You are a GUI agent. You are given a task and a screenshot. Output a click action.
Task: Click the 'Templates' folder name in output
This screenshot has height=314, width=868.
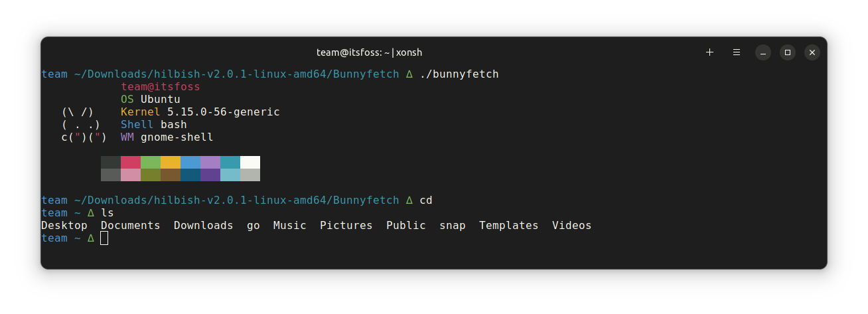coord(508,226)
